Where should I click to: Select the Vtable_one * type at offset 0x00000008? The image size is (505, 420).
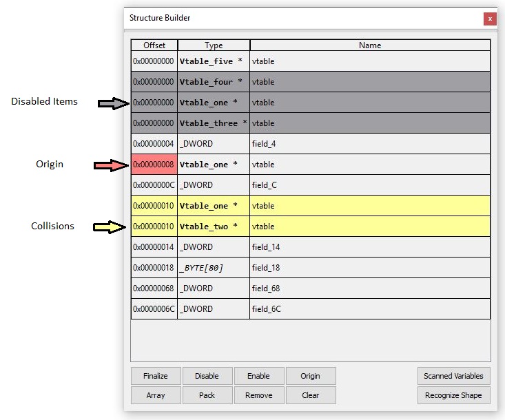coord(214,165)
